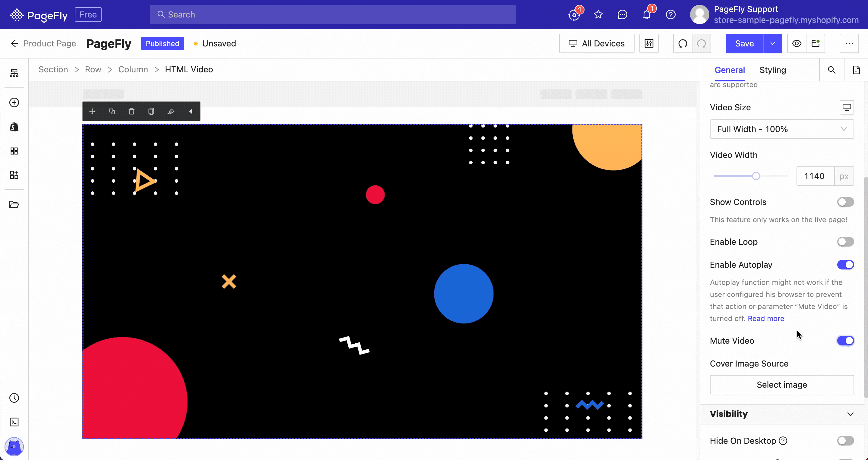This screenshot has width=868, height=460.
Task: Open the three-dot more options menu
Action: click(x=849, y=43)
